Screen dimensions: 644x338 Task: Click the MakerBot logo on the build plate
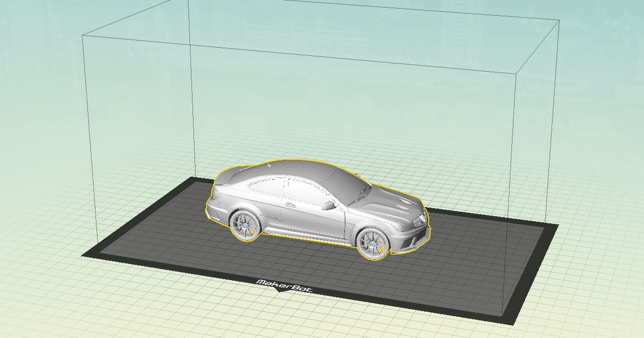(x=284, y=285)
